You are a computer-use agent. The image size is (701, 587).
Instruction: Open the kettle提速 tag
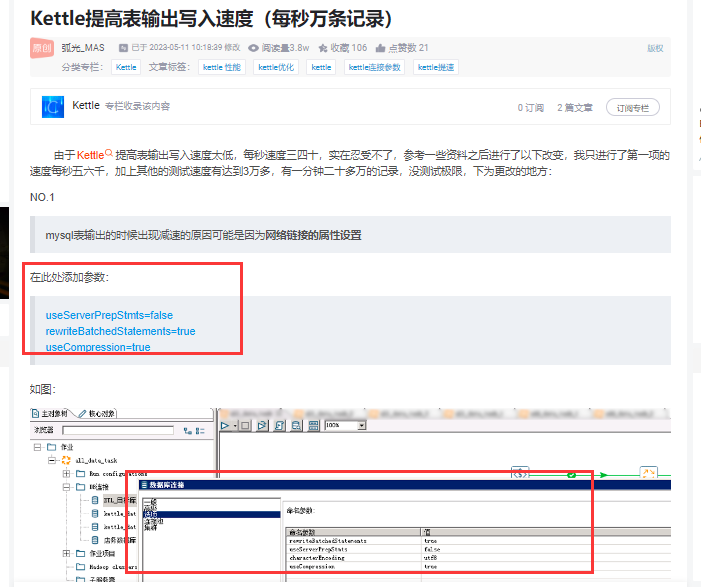[436, 68]
